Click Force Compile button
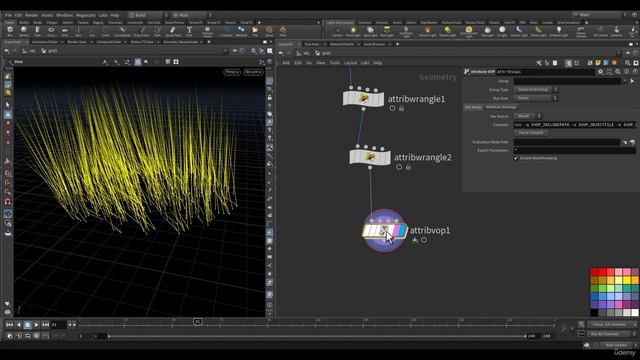The height and width of the screenshot is (360, 640). point(531,133)
